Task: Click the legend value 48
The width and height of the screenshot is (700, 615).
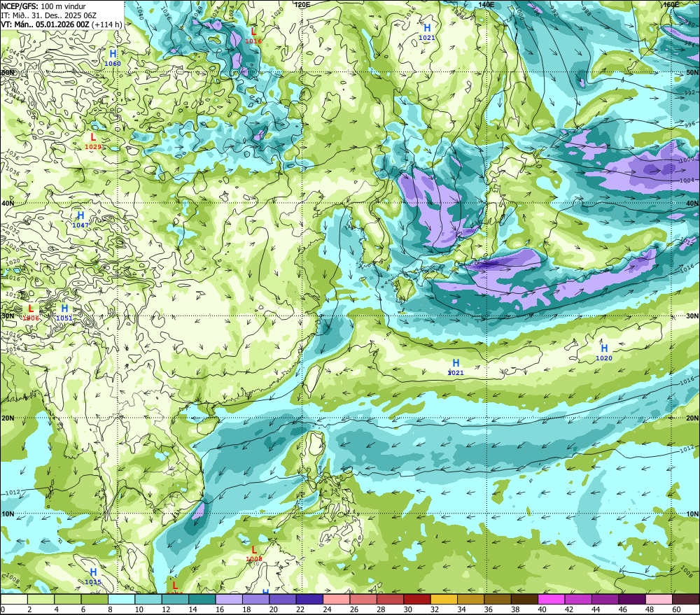Action: 649,609
